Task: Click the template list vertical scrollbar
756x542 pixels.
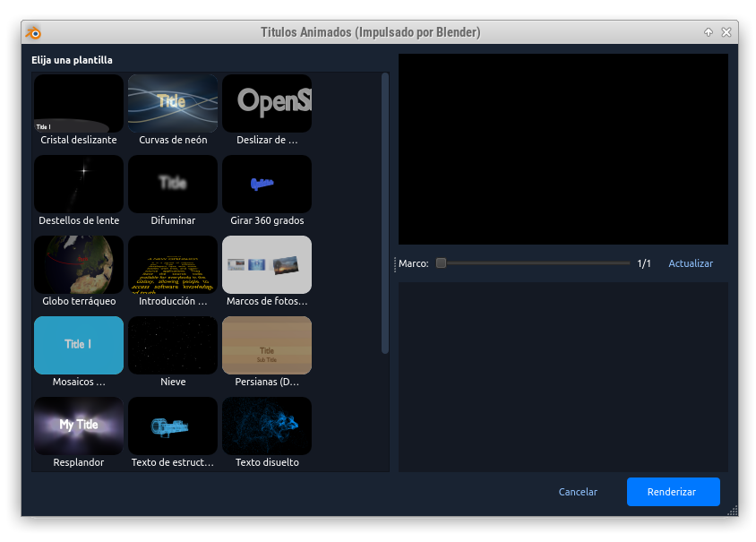Action: click(385, 213)
